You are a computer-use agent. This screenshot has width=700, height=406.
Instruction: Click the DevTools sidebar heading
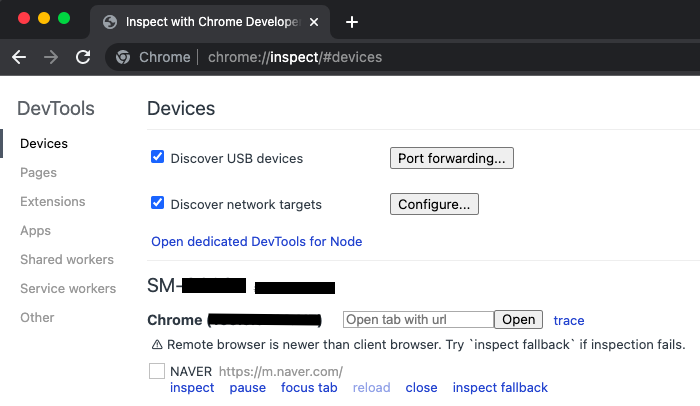coord(56,109)
